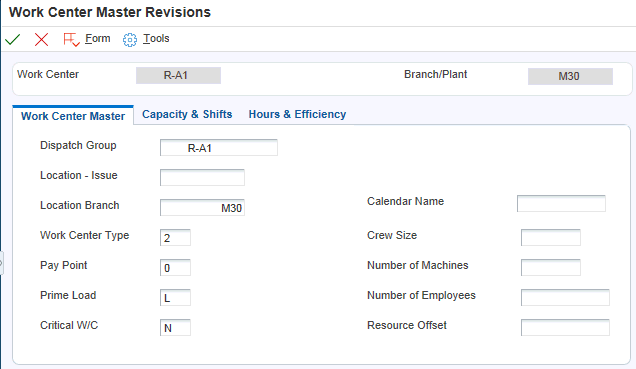636x369 pixels.
Task: Click the Branch/Plant label
Action: point(436,74)
